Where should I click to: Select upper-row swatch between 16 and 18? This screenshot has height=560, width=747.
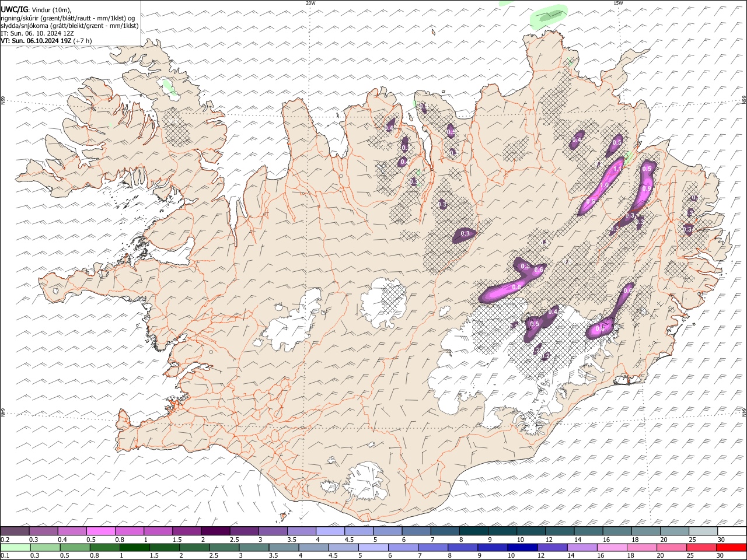click(617, 531)
